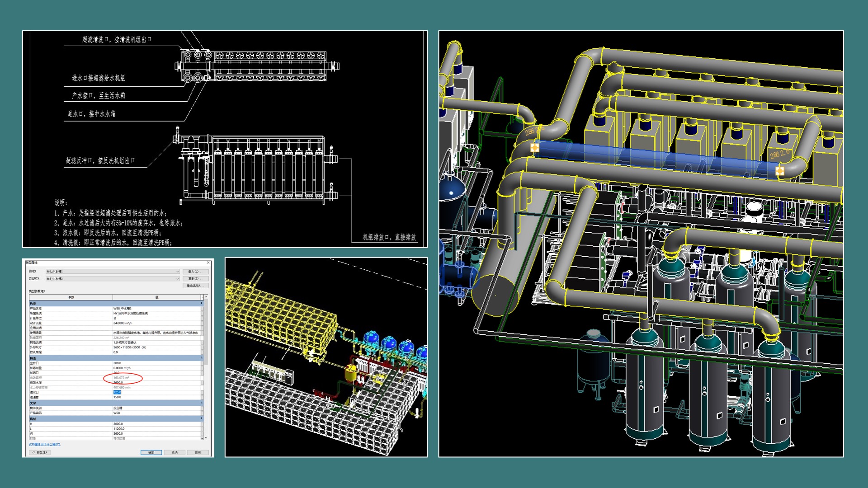Click associate-parameter button beside 设计流量 value
This screenshot has width=868, height=488.
202,323
